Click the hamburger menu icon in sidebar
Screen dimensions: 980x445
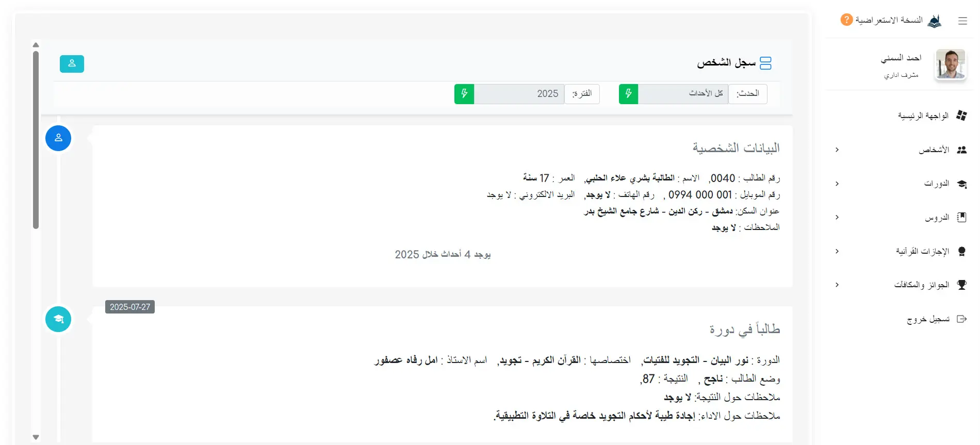(x=962, y=21)
